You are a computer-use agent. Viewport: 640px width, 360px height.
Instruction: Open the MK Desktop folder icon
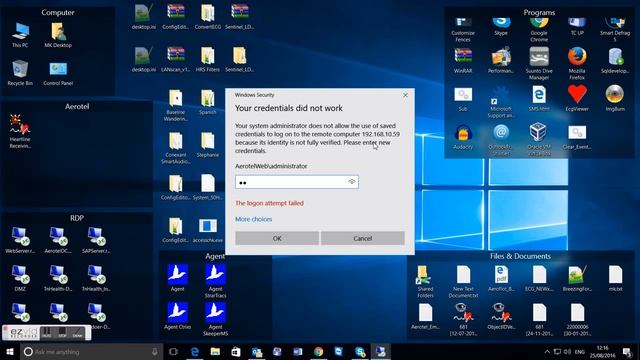58,36
